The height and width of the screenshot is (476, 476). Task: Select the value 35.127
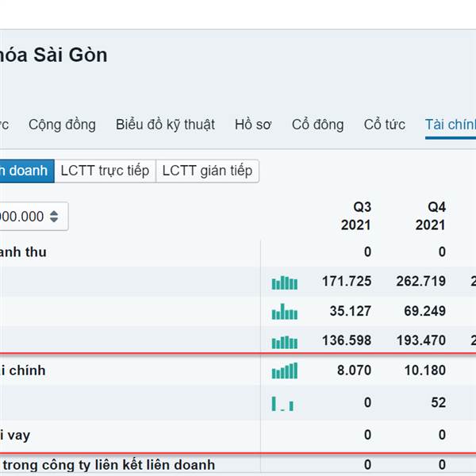click(351, 311)
